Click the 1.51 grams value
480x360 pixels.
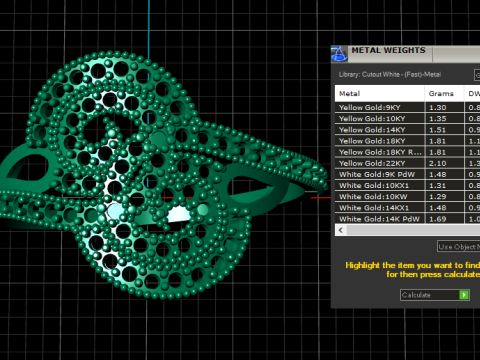[x=437, y=130]
